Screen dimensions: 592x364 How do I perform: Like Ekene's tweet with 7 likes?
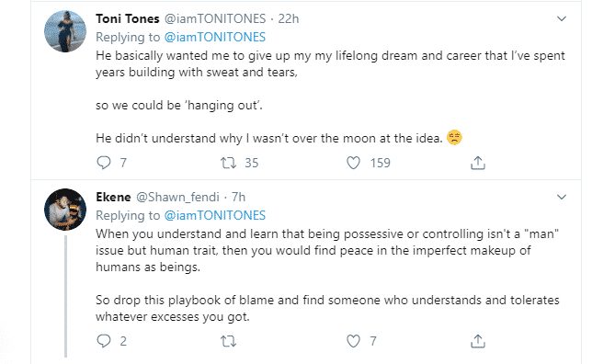[x=353, y=341]
